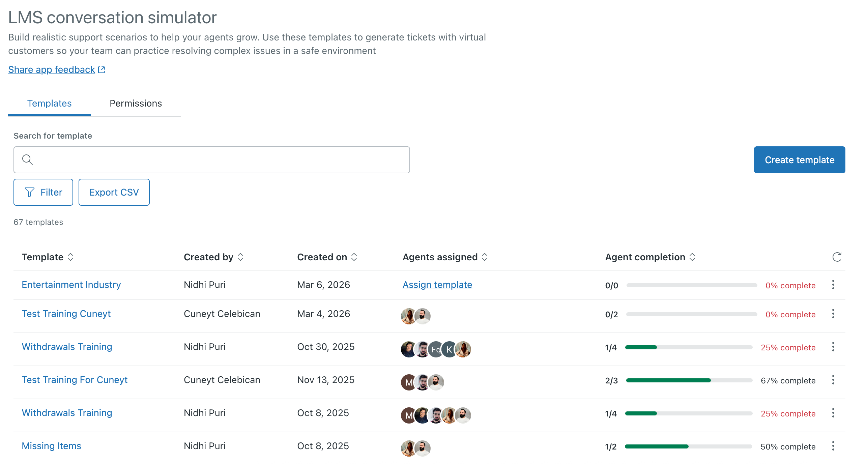Open kebab menu for Test Training Cuneyt row
868x464 pixels.
pos(833,314)
